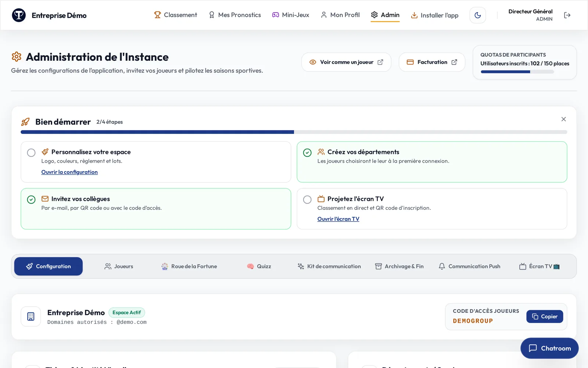Screen dimensions: 588x368
Task: Click Voir comme un joueur button
Action: [x=346, y=62]
